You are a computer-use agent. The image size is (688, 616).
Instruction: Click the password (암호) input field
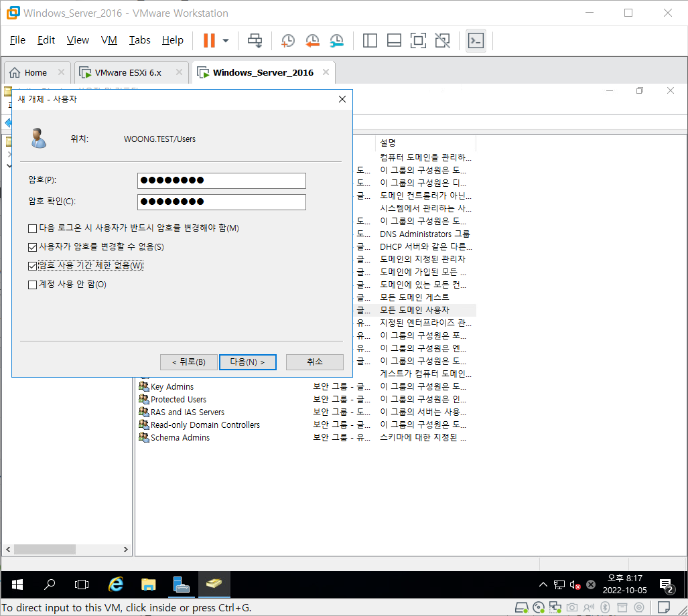click(x=222, y=180)
